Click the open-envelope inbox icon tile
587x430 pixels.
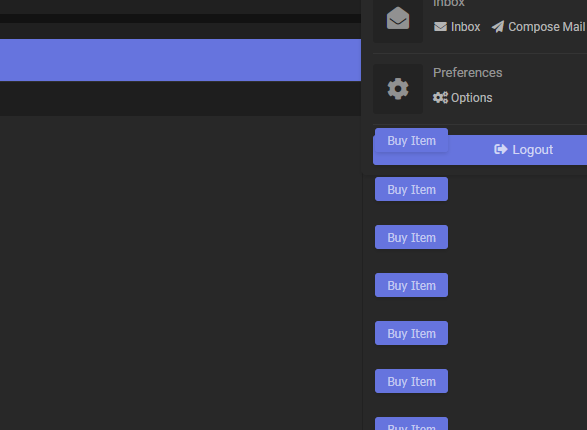398,18
